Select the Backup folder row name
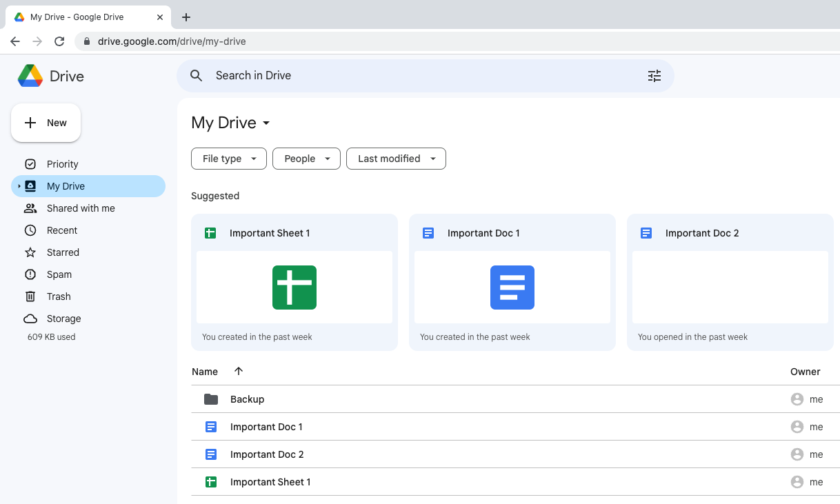 (247, 399)
